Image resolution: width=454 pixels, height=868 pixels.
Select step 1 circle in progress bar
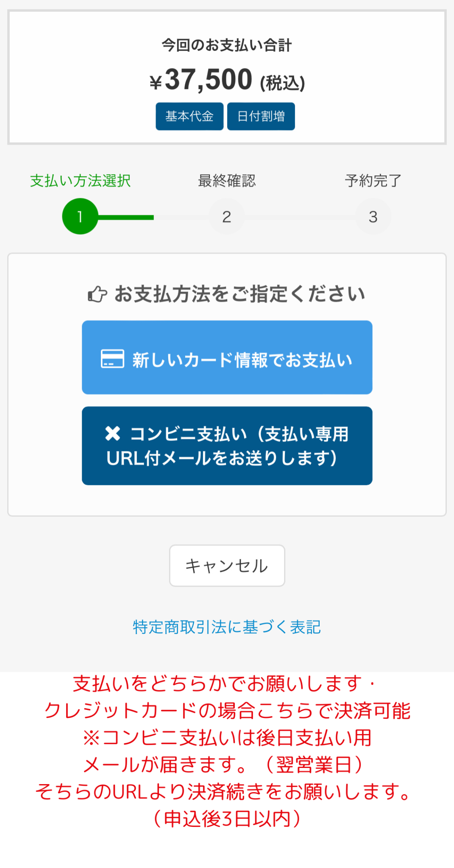pyautogui.click(x=80, y=217)
